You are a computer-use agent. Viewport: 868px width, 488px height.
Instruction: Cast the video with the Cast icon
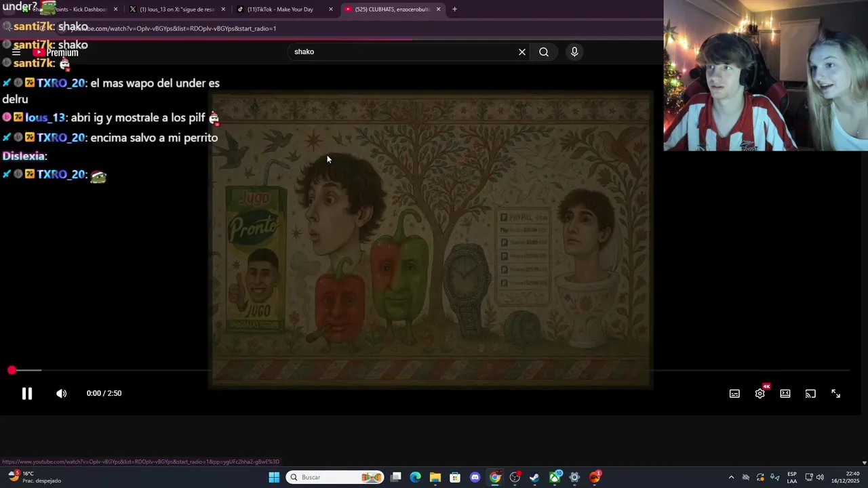point(810,394)
